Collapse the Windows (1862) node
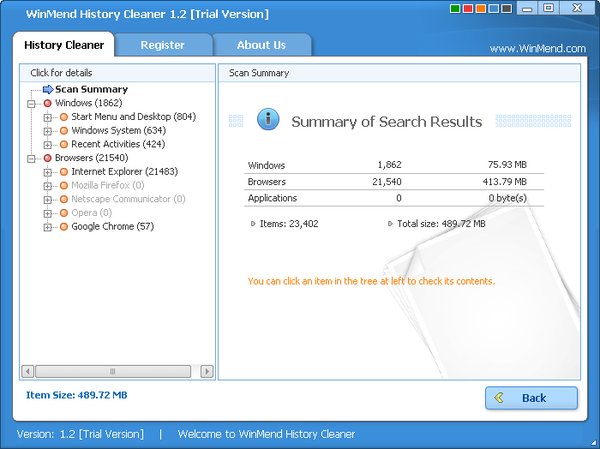Image resolution: width=600 pixels, height=449 pixels. 31,104
